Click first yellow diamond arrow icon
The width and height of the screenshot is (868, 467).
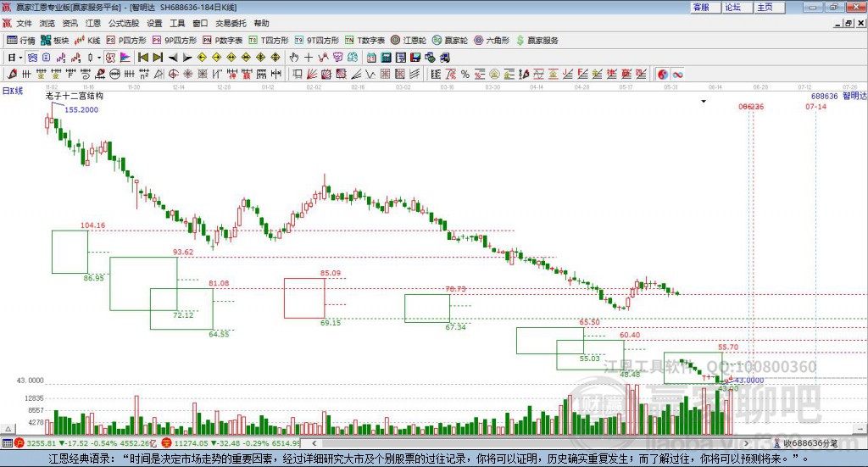tap(202, 58)
